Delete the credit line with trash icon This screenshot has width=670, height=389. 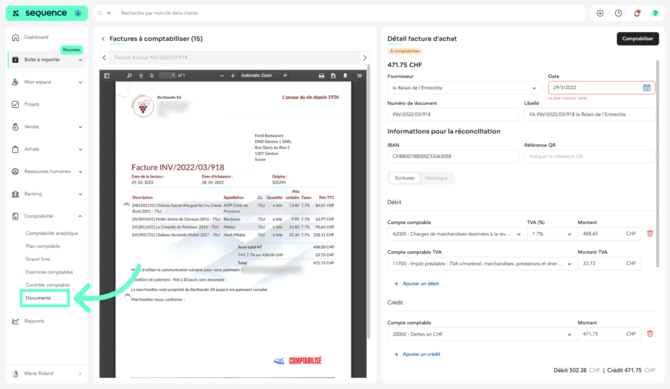650,334
